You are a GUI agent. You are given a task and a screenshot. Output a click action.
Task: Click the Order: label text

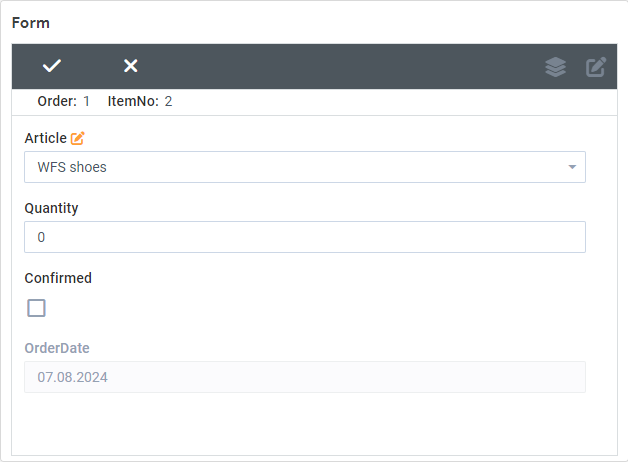coord(57,101)
